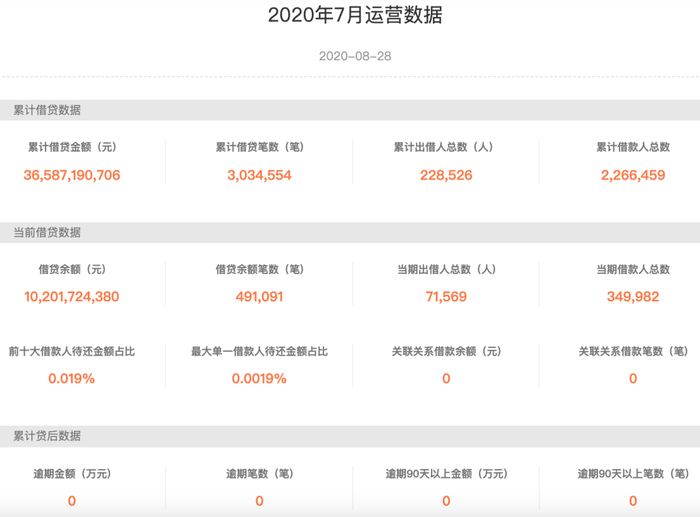This screenshot has width=700, height=517.
Task: Click the 累计借贷金额 value 36,587,190,706
Action: click(x=72, y=175)
